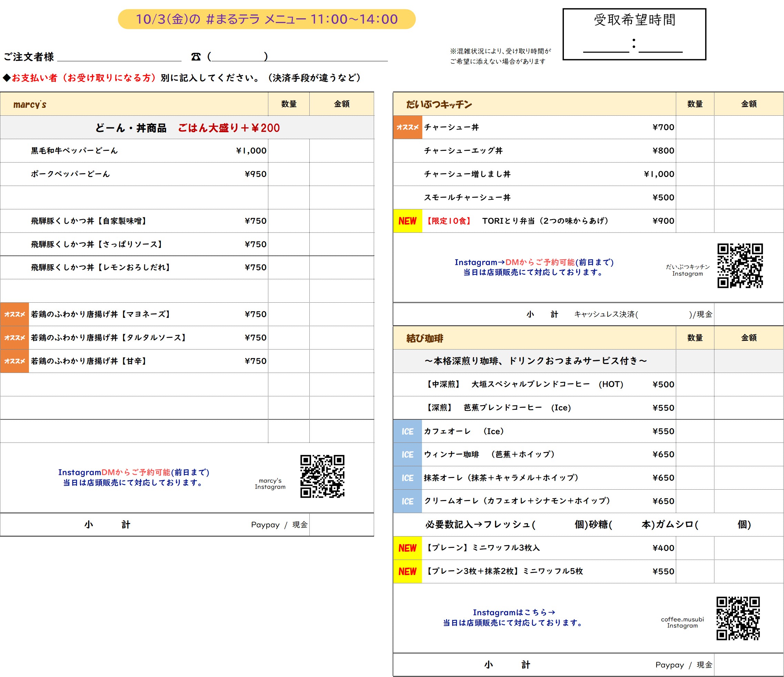Click オススメ badge beside 唐揚げ丼【甘辛】

(14, 361)
